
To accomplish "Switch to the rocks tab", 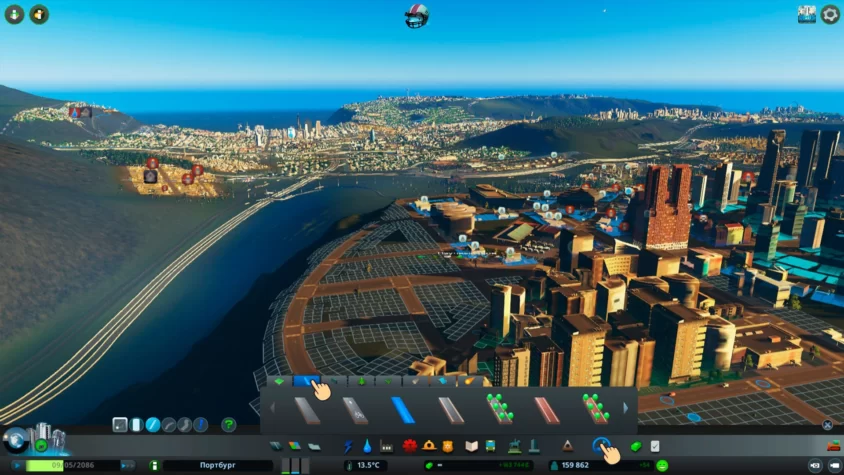I will pos(416,381).
